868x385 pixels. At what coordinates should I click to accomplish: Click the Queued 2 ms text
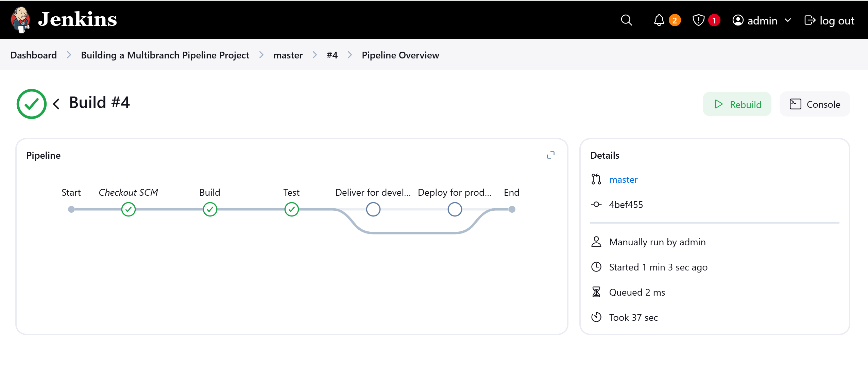tap(637, 292)
